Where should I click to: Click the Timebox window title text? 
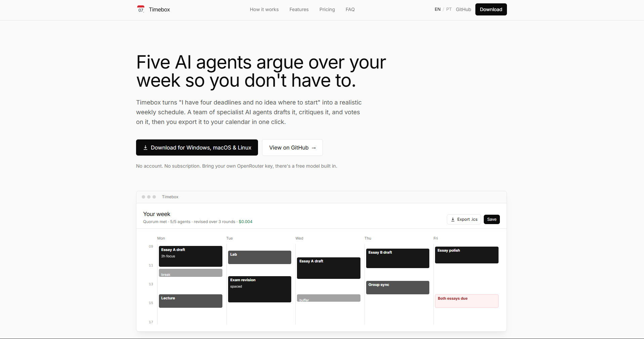point(170,197)
